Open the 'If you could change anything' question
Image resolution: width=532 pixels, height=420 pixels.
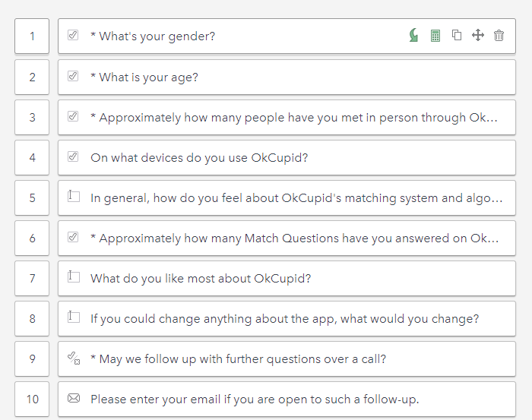[x=287, y=319]
